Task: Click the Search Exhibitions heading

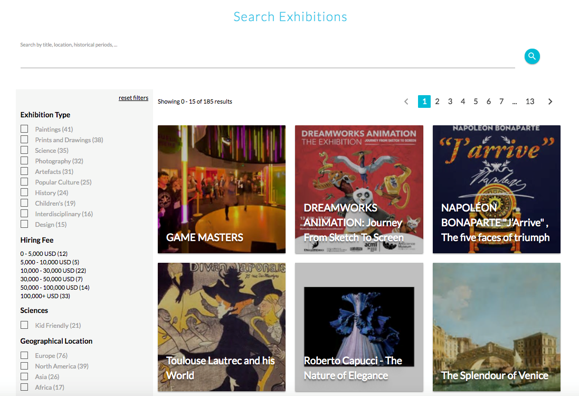Action: (x=290, y=17)
